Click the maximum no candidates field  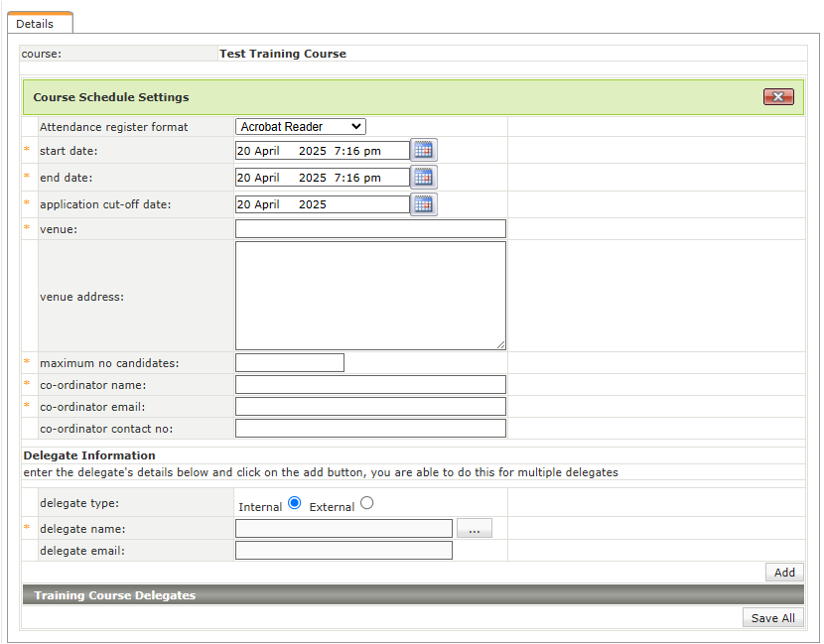(x=290, y=363)
